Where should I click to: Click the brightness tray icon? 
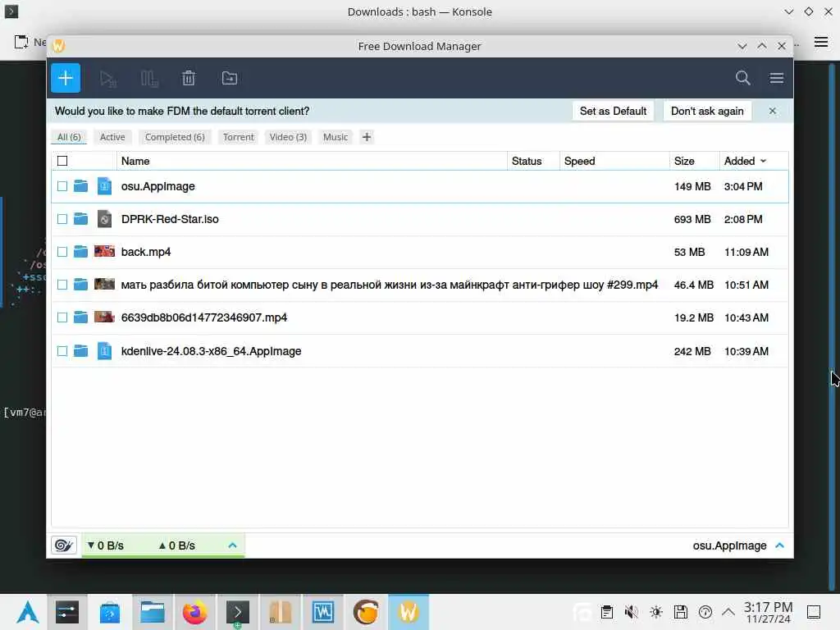tap(655, 612)
